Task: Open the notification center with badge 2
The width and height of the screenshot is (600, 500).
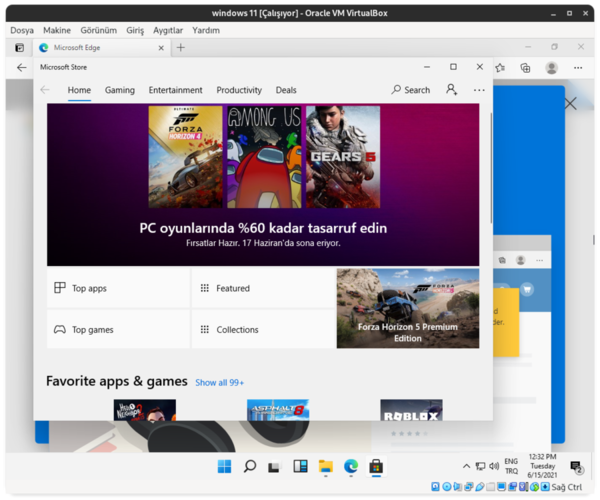Action: (x=576, y=467)
